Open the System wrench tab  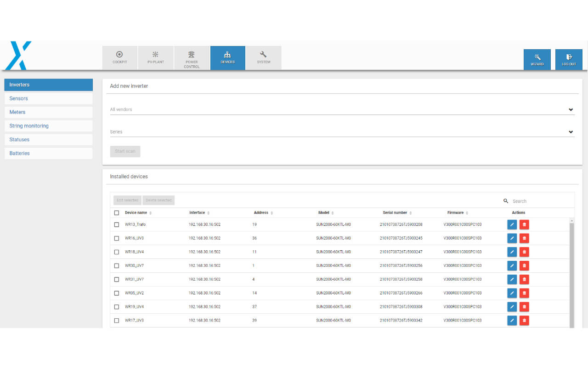point(263,57)
